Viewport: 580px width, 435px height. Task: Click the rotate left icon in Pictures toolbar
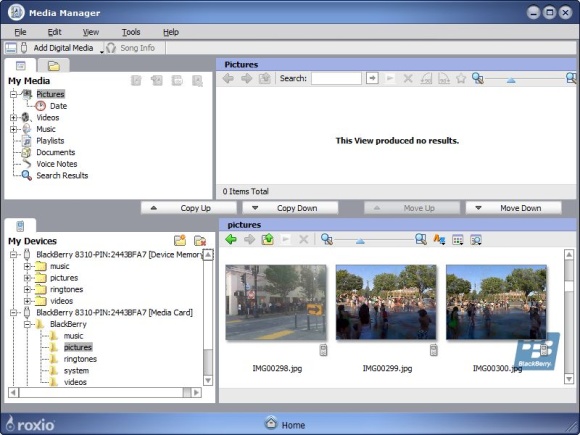426,78
